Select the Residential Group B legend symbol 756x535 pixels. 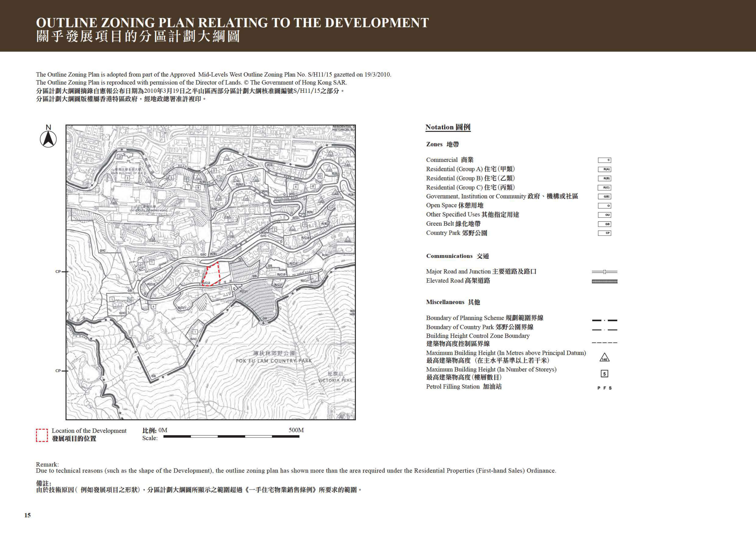point(604,179)
